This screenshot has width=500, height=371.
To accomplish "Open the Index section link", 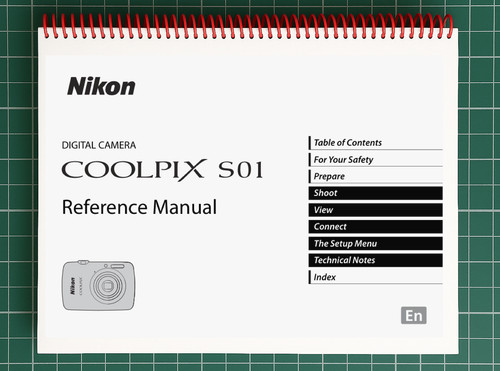I will pos(376,277).
